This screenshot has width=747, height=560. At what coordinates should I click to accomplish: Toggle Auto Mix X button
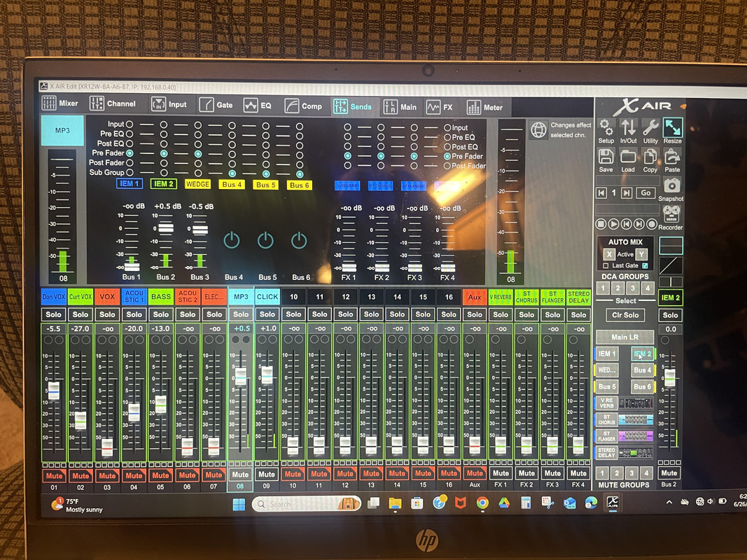click(609, 254)
